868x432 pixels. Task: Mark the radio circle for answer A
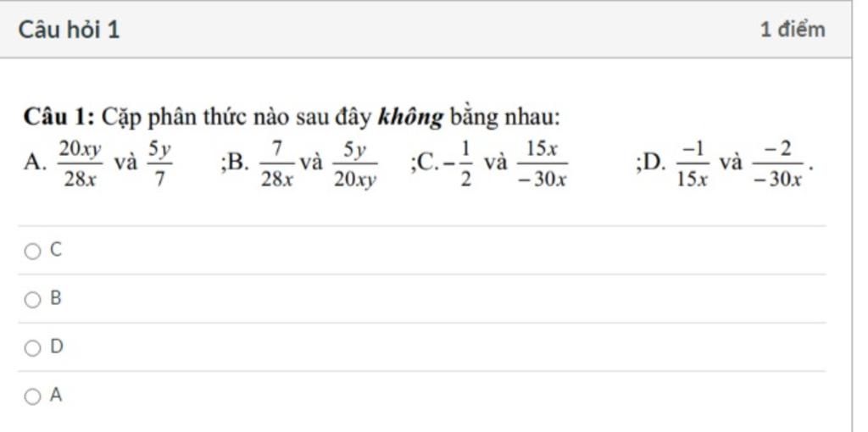point(33,396)
